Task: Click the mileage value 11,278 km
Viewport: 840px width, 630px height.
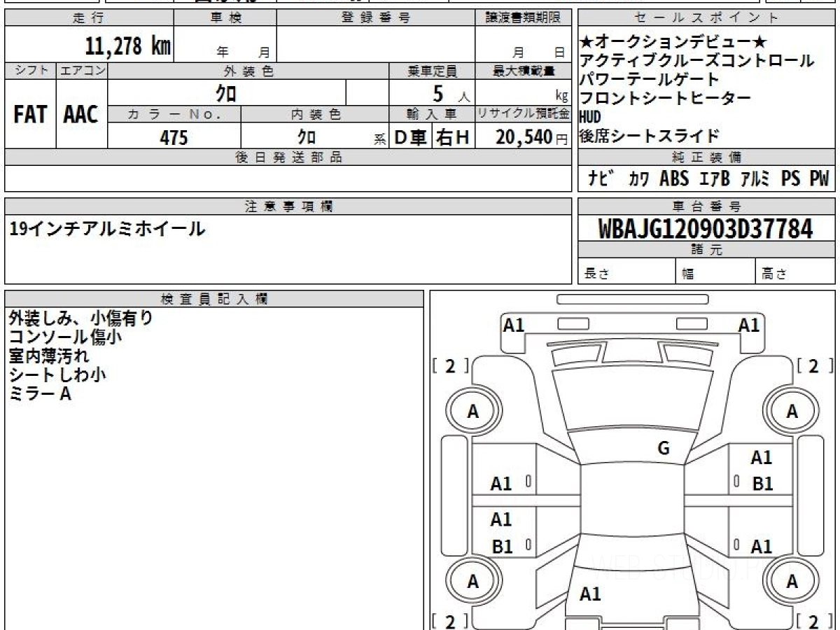Action: (x=128, y=46)
